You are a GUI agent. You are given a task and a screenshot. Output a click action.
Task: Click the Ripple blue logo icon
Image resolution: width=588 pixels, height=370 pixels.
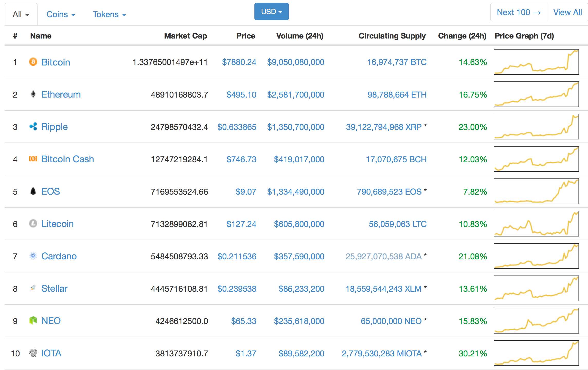[33, 127]
